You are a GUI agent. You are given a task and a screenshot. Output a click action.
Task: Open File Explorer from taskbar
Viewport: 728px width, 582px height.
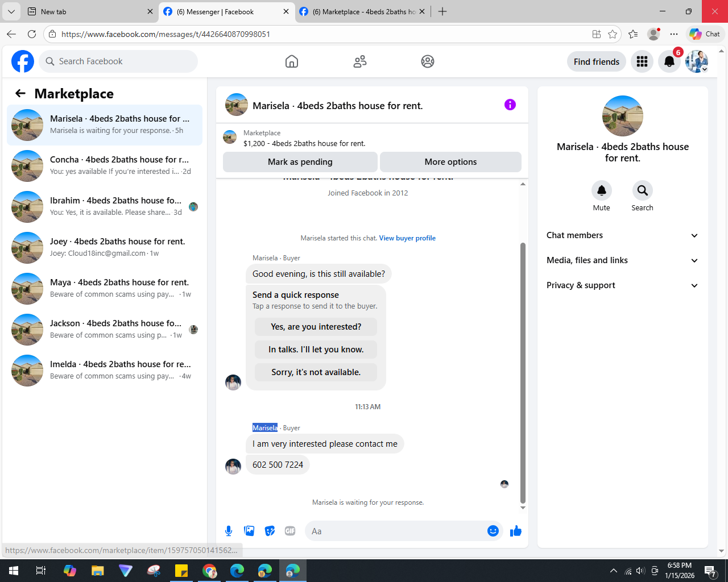[x=98, y=571]
